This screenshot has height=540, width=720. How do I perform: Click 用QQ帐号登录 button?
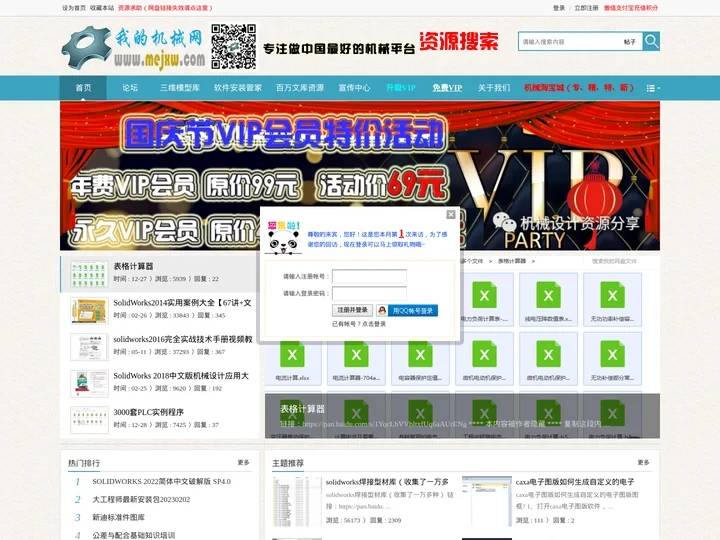(x=413, y=311)
